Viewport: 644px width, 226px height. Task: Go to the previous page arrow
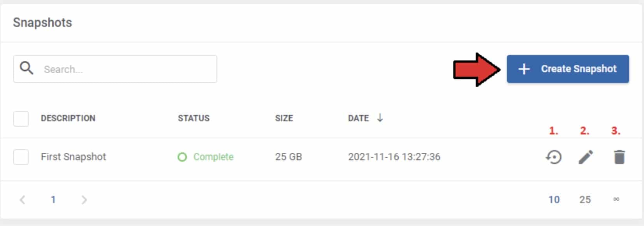[23, 200]
